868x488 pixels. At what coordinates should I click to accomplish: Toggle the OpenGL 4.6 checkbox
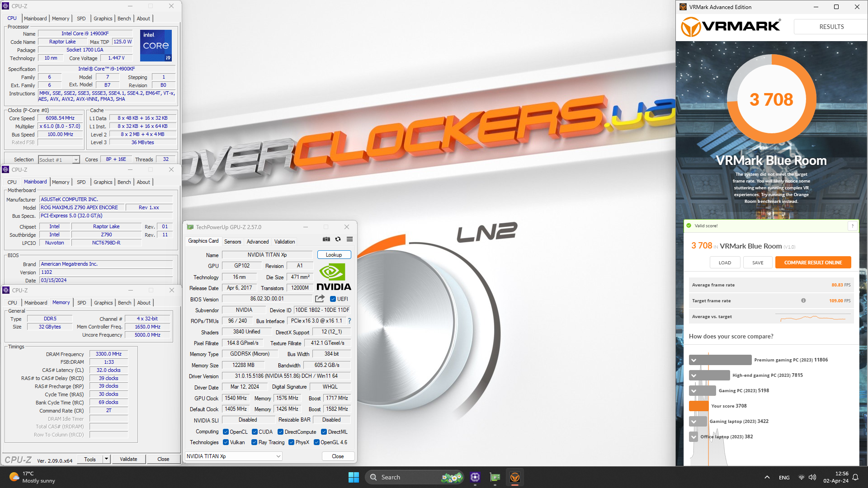316,442
